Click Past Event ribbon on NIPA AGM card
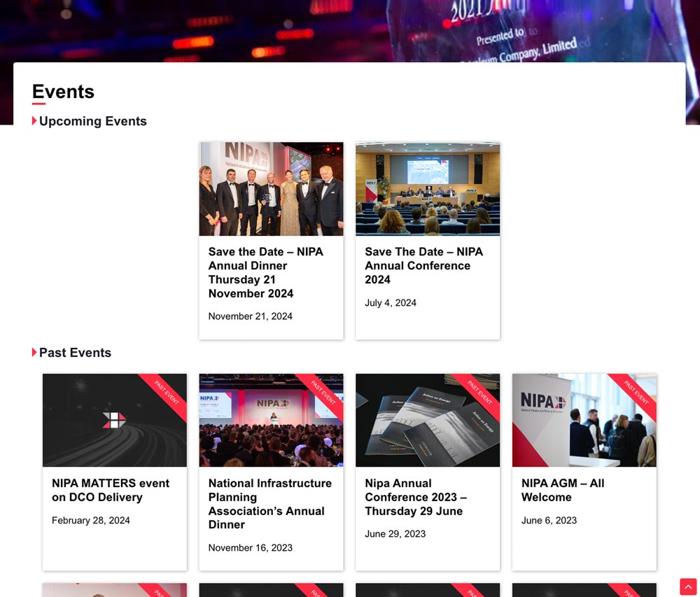The image size is (700, 597). point(636,393)
